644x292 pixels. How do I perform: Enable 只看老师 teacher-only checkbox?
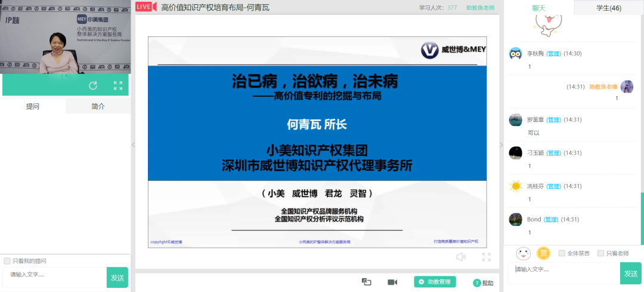tap(601, 253)
